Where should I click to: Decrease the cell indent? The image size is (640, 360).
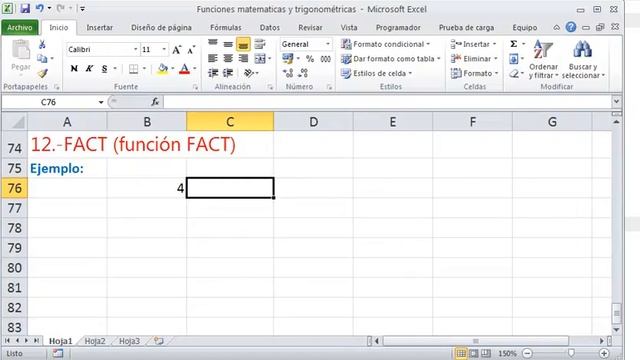tap(213, 73)
